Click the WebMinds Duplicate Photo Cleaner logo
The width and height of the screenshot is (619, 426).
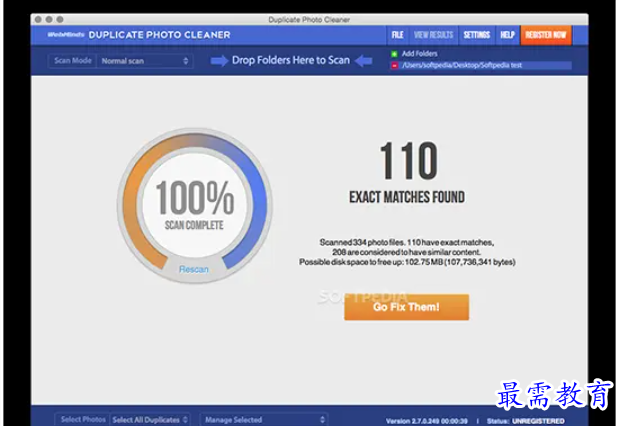click(x=139, y=35)
